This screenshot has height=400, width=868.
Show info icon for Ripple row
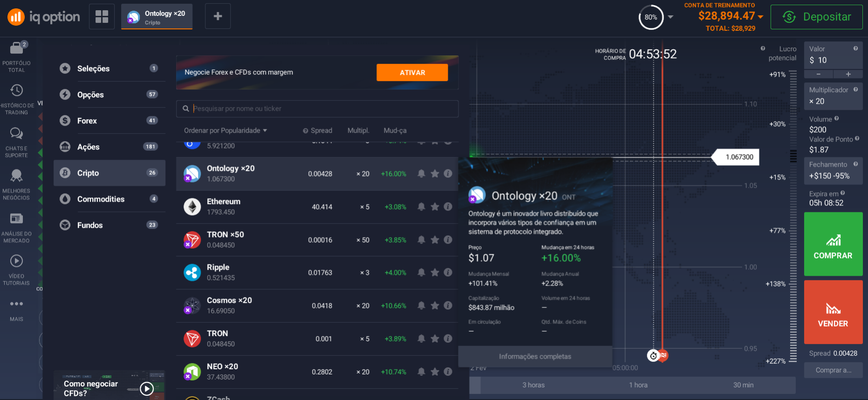point(448,272)
